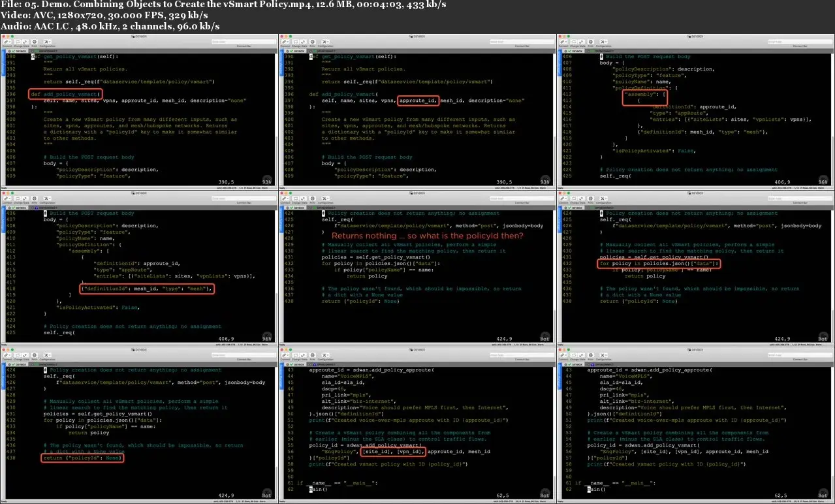835x504 pixels.
Task: Click Print icon in the 'Returns nothing' frame
Action: 311,200
